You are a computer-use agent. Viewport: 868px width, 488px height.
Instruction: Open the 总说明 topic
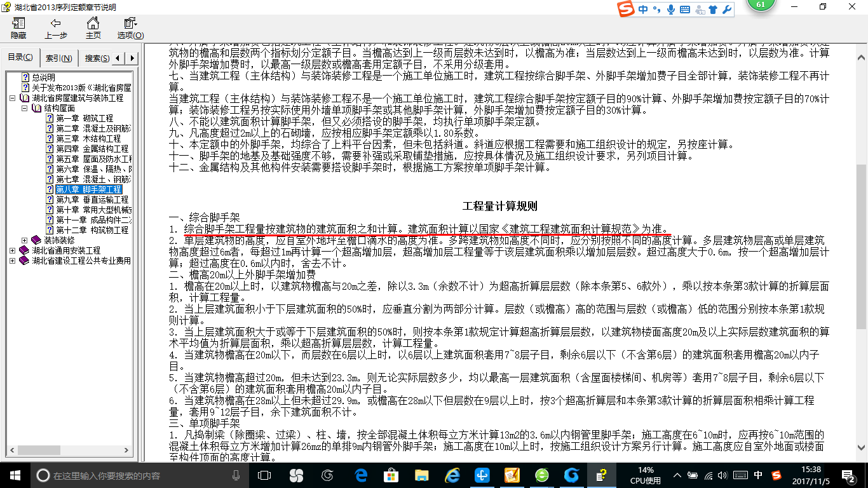43,78
